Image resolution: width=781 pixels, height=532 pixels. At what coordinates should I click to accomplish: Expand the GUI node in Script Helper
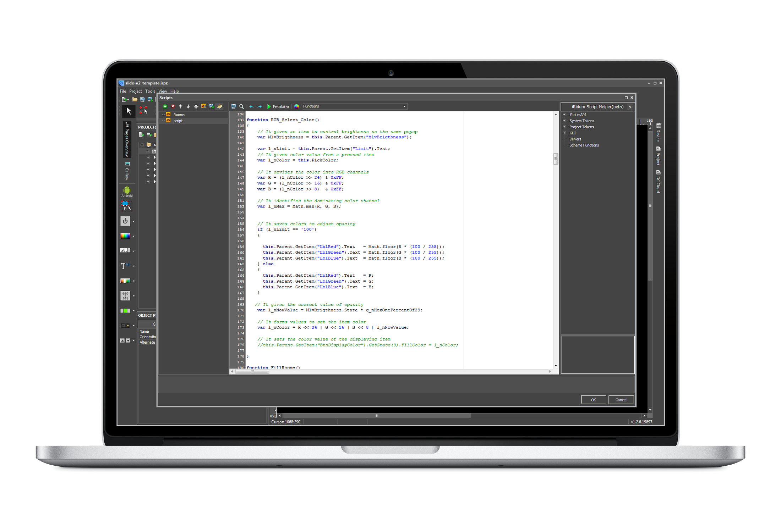click(x=564, y=133)
